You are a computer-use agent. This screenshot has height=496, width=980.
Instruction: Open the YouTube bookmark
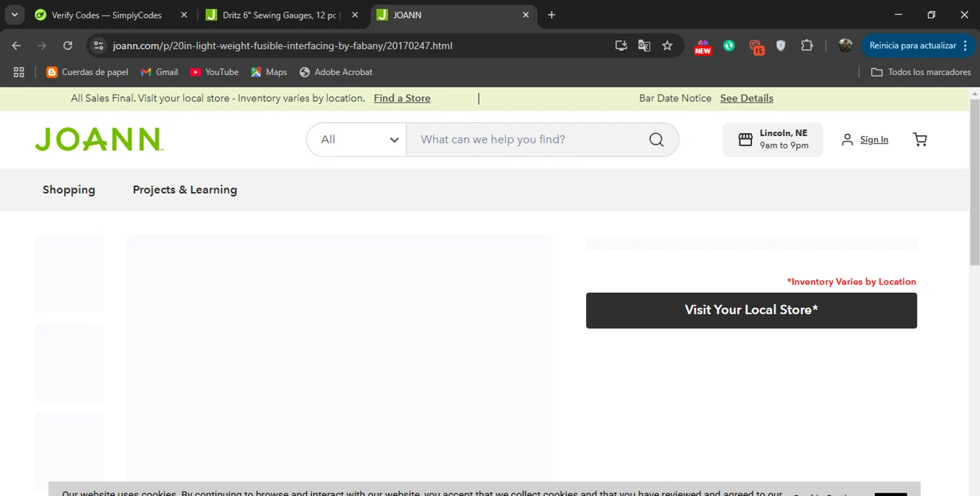click(214, 72)
